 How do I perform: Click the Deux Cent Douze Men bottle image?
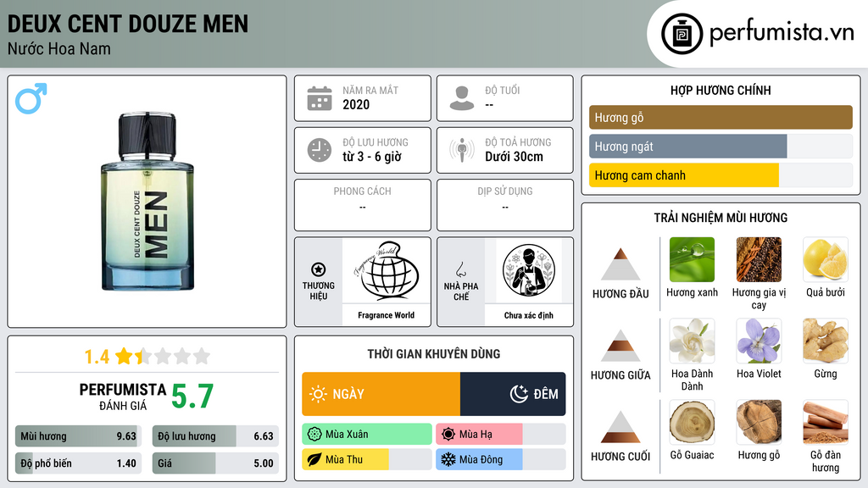tap(147, 202)
